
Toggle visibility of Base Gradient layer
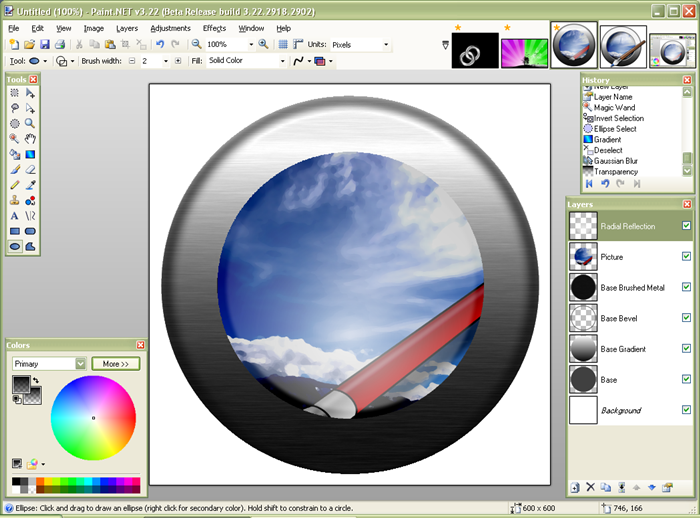tap(686, 348)
